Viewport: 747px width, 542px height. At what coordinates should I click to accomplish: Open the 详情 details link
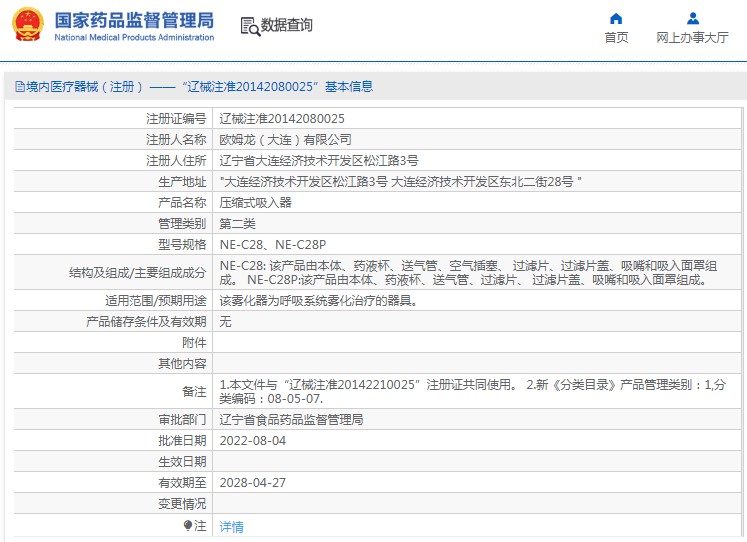(x=232, y=526)
